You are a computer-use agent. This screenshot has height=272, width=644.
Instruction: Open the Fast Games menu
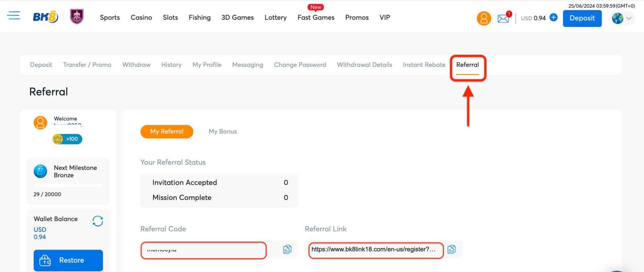pyautogui.click(x=316, y=17)
